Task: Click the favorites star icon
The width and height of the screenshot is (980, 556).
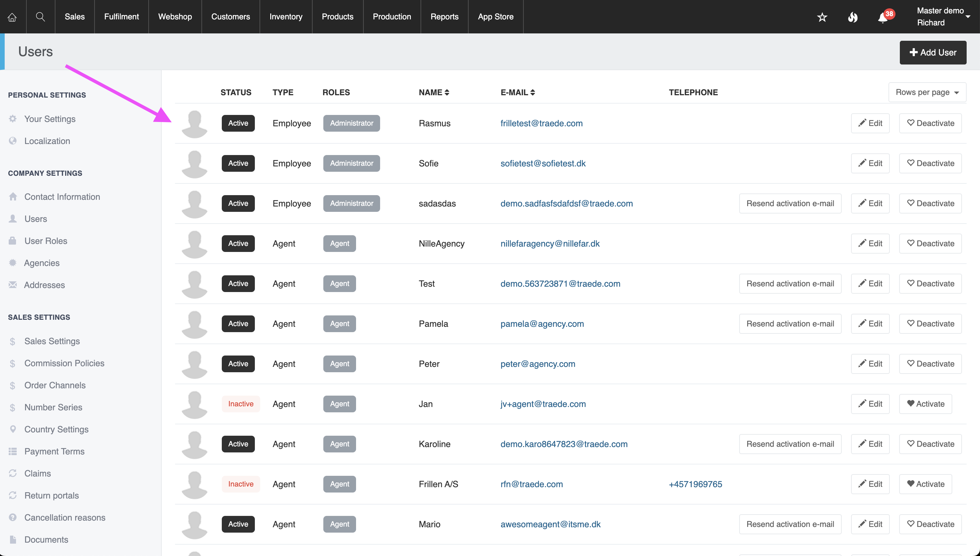Action: 822,17
